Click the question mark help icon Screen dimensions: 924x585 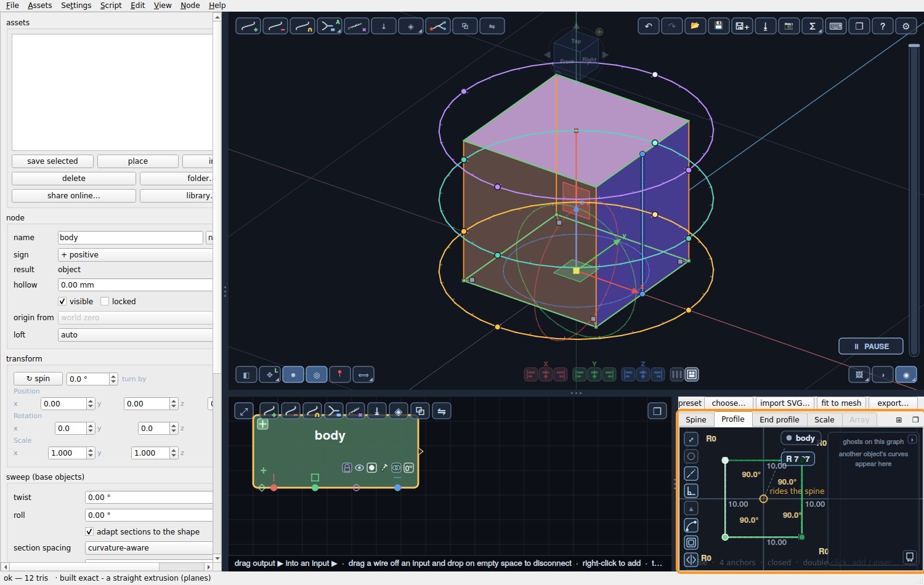click(x=882, y=26)
